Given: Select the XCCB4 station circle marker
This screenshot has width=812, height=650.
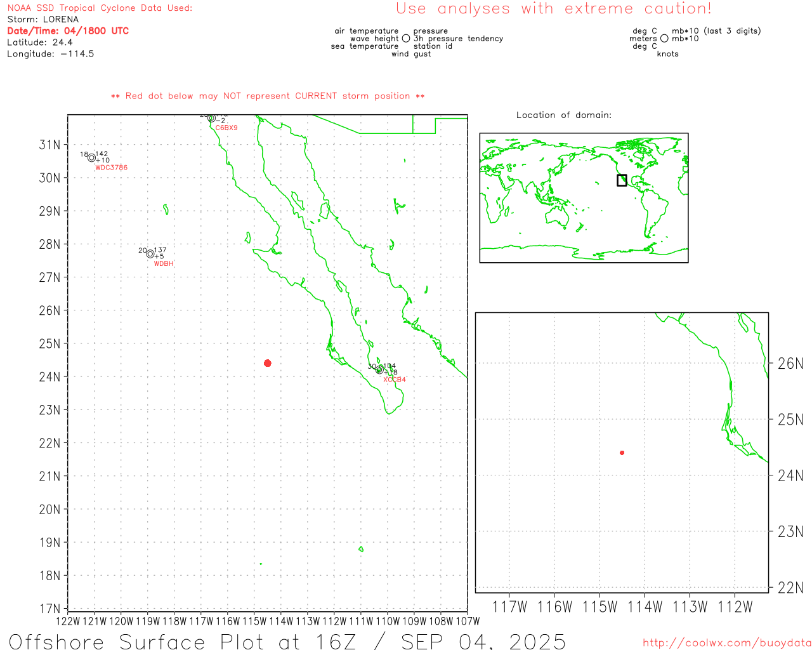Looking at the screenshot, I should (x=379, y=370).
